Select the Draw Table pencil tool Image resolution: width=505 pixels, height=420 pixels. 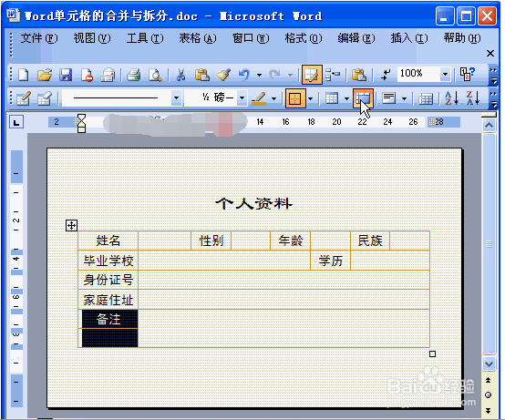tap(24, 98)
